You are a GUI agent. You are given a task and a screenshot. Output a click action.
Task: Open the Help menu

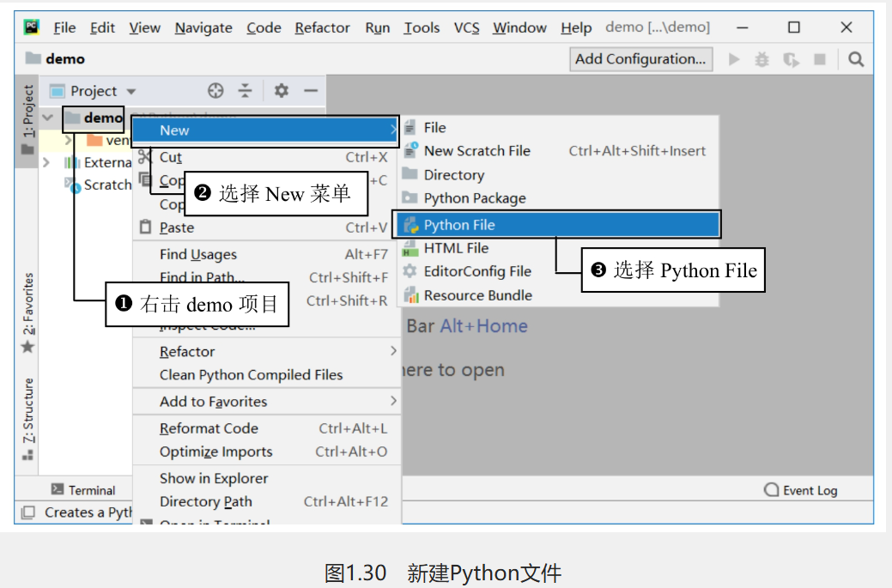(576, 27)
